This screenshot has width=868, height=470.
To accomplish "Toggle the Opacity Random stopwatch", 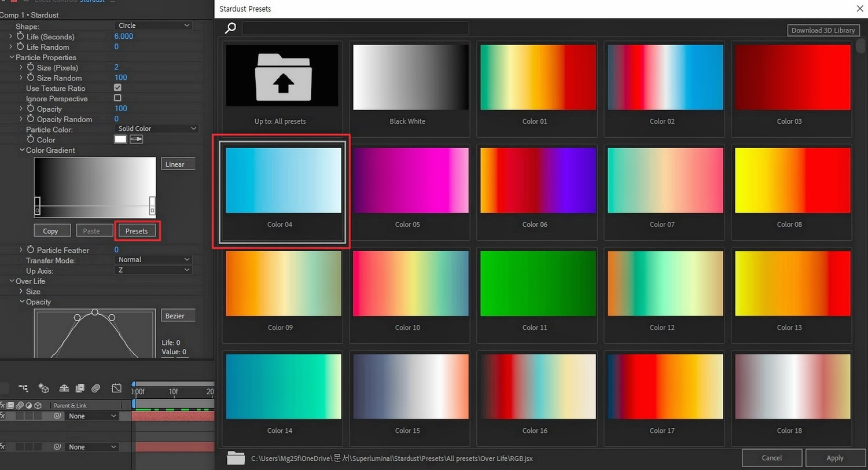I will point(31,119).
